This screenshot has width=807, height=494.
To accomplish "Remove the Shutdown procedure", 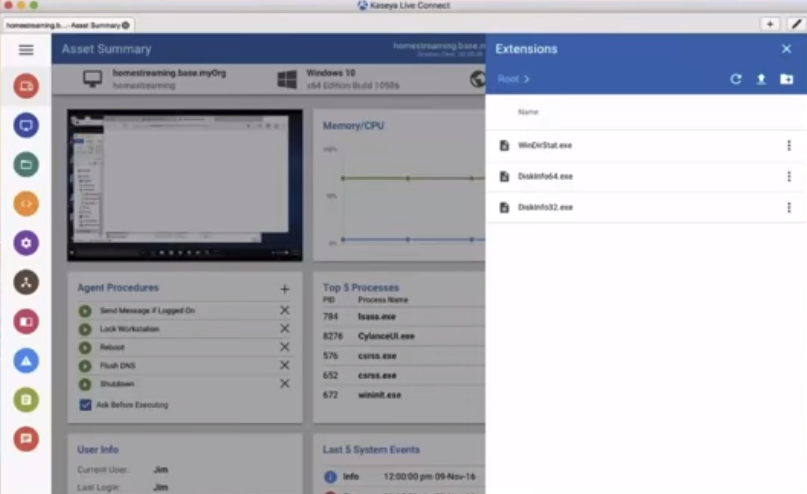I will [285, 383].
